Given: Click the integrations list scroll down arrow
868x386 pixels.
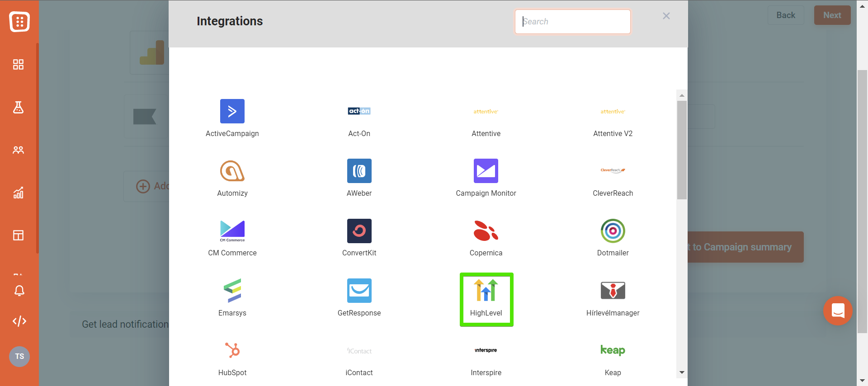Looking at the screenshot, I should click(682, 372).
